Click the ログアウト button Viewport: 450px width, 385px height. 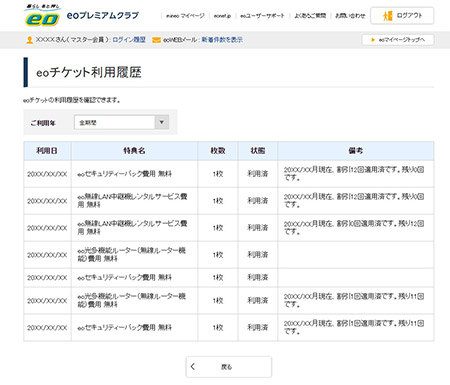pos(402,15)
